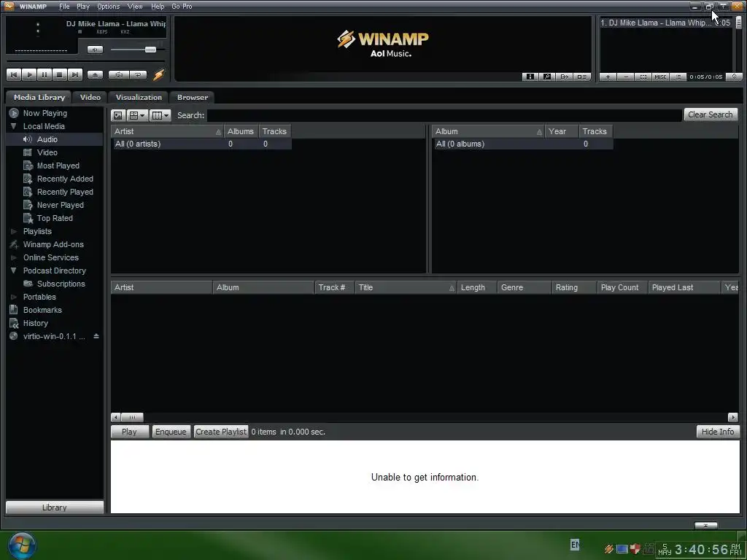
Task: Collapse the Local Media tree node
Action: 13,126
